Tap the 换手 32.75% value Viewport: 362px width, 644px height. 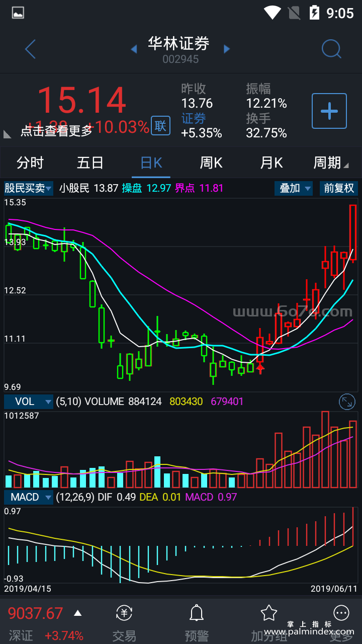click(266, 133)
